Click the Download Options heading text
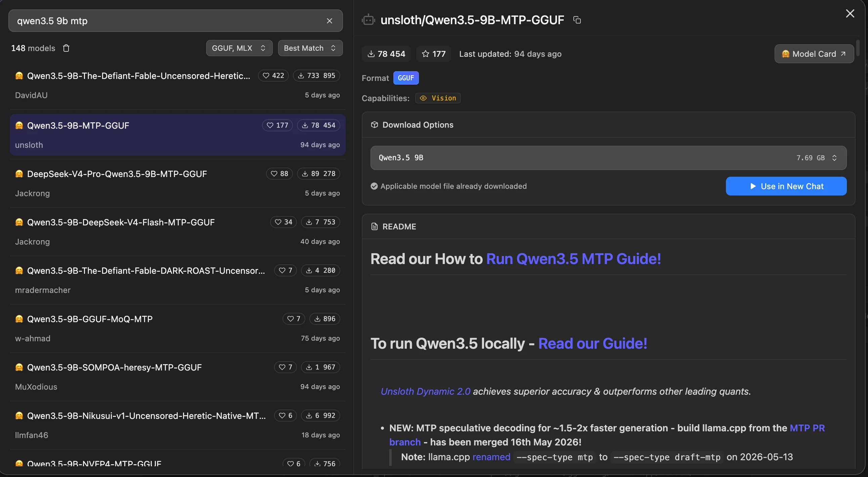 tap(418, 125)
